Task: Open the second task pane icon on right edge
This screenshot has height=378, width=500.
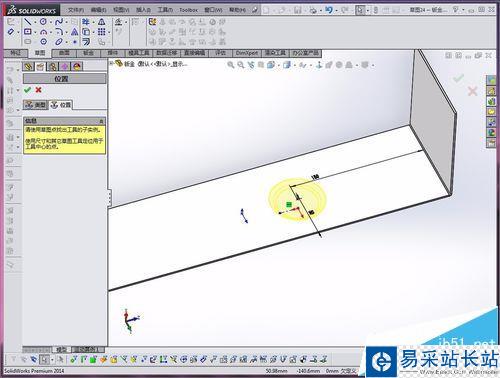Action: [491, 91]
